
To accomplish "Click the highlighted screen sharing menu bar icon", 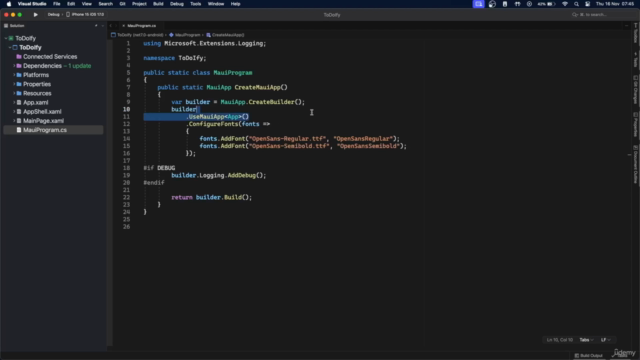I will 478,4.
